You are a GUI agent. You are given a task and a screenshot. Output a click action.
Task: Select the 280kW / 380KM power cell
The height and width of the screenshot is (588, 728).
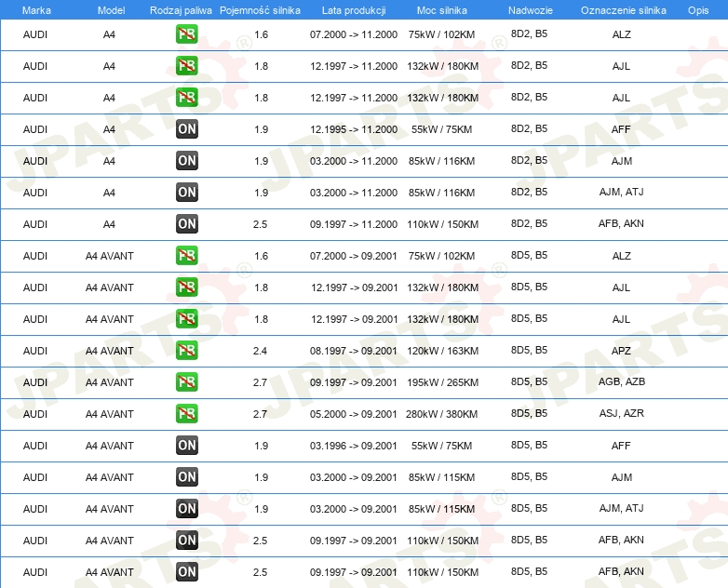click(441, 414)
